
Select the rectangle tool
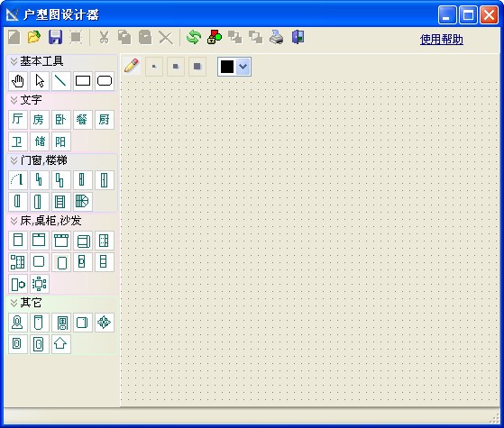83,81
